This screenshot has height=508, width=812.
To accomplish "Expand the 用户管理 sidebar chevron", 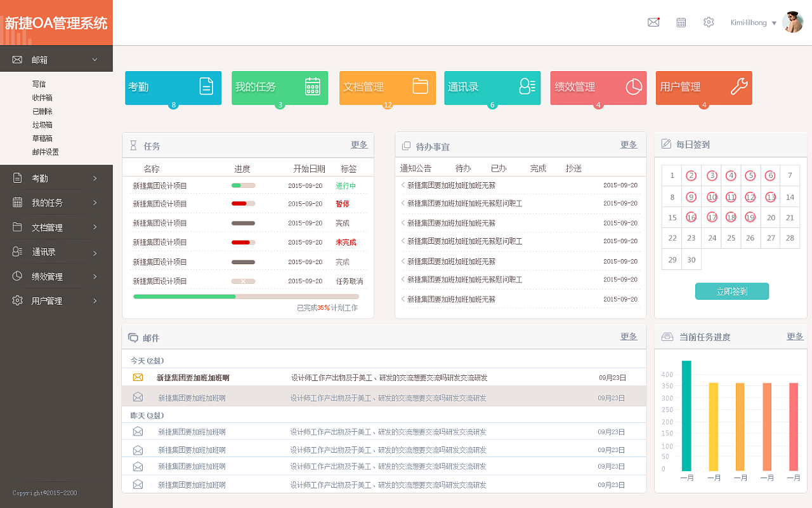I will [x=95, y=301].
